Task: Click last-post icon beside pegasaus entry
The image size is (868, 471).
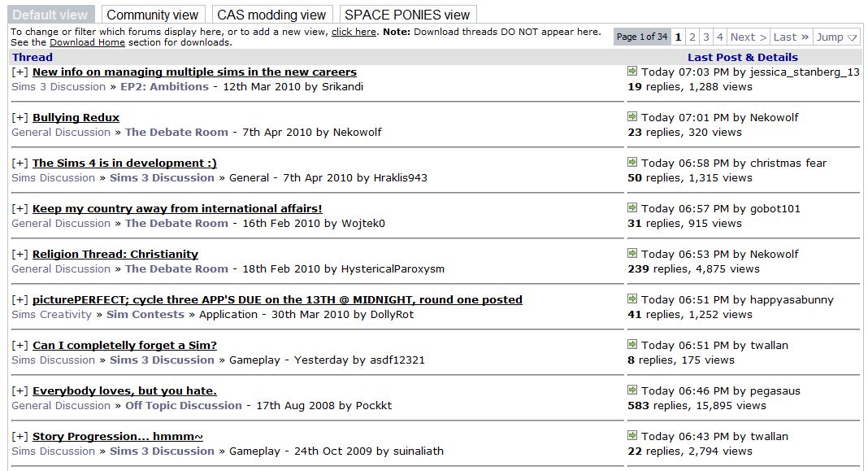Action: [632, 390]
